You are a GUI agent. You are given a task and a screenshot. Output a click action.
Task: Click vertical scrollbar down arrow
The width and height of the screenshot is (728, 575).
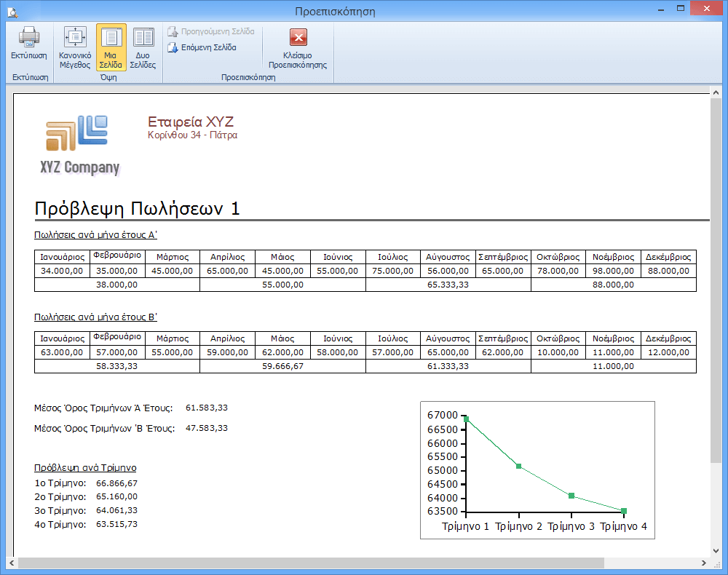(x=716, y=551)
